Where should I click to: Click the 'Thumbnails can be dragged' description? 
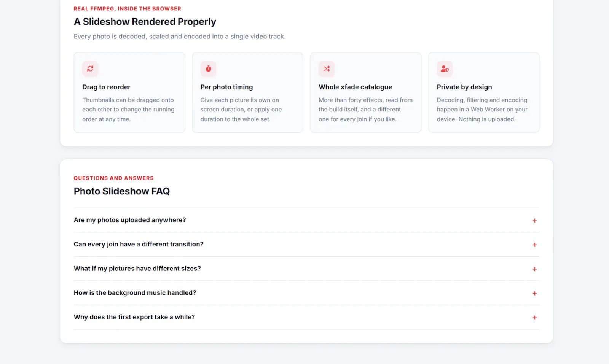coord(128,110)
